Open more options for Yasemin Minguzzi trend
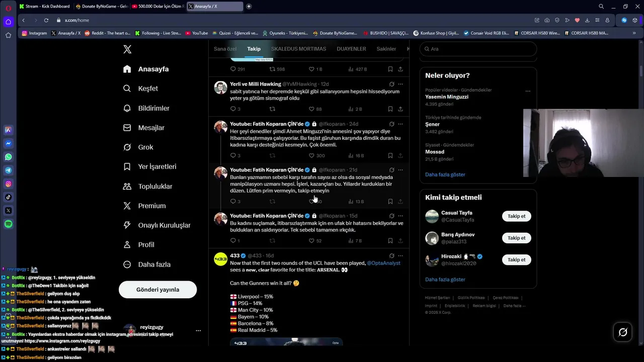The width and height of the screenshot is (644, 362). point(528,91)
